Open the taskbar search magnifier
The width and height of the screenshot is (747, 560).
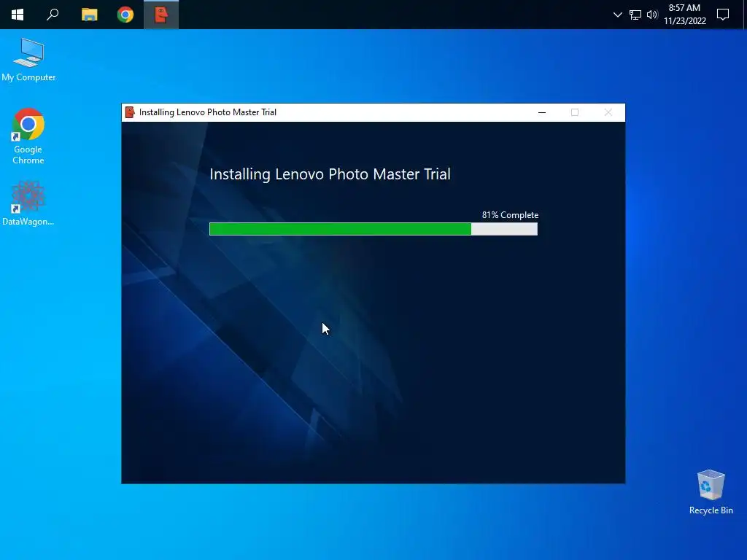coord(53,15)
